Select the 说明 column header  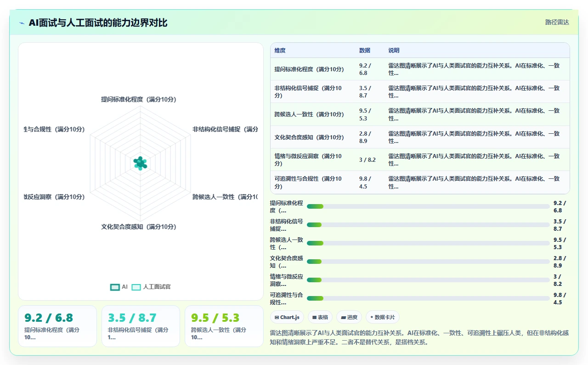(x=394, y=51)
